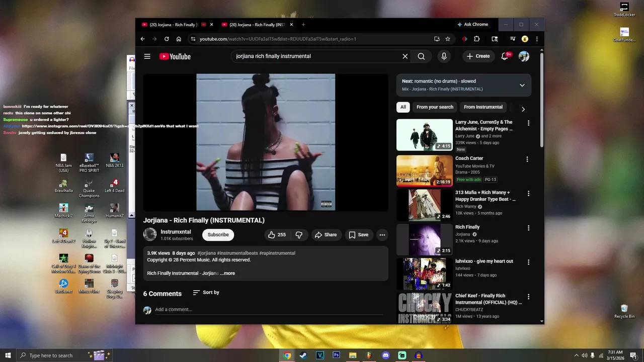Open options for the Chief Keef Finally Rich instrumental
The width and height of the screenshot is (644, 362).
pos(528,297)
